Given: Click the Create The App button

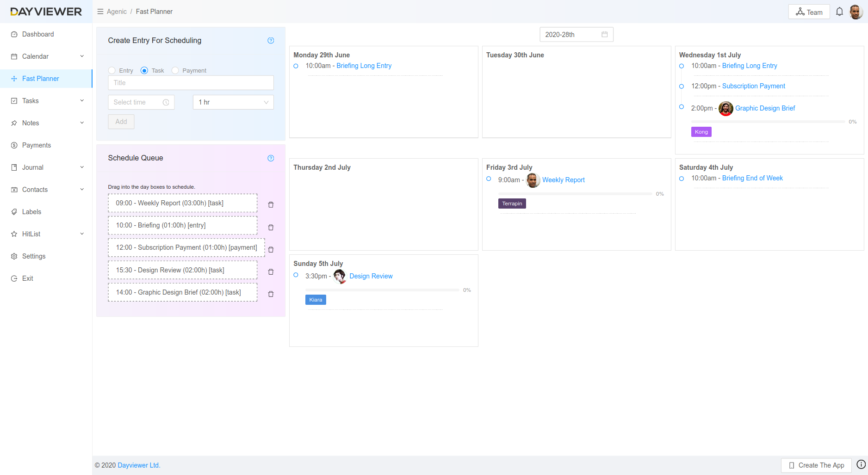Looking at the screenshot, I should (816, 465).
